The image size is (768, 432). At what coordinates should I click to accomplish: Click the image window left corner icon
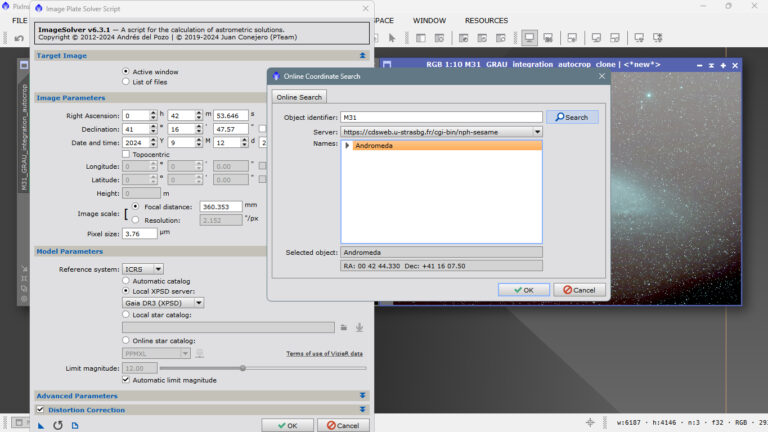point(387,65)
